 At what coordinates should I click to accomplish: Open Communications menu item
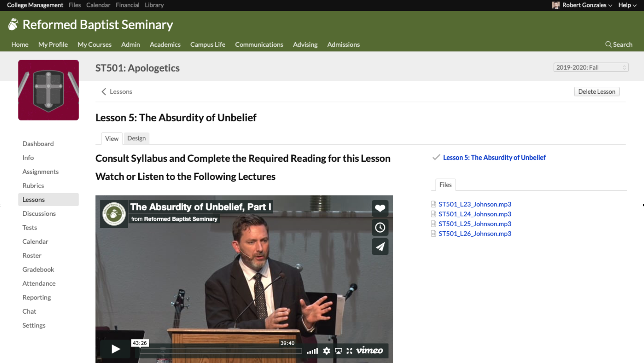point(259,44)
